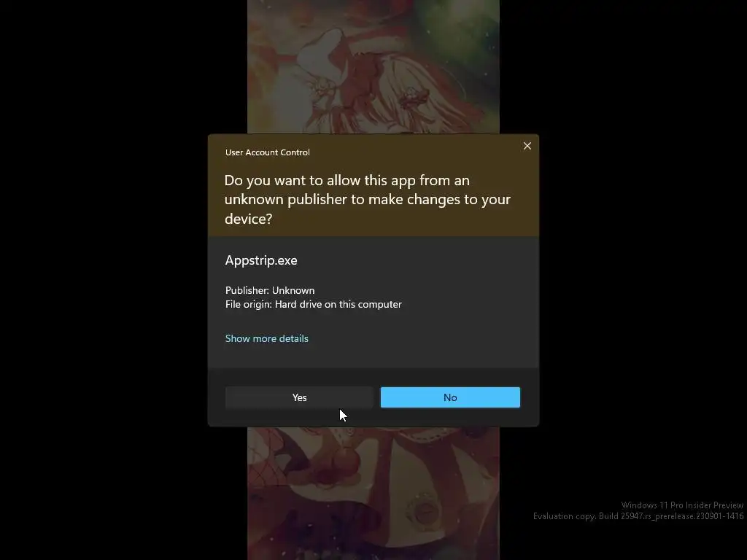The height and width of the screenshot is (560, 747).
Task: Open the Show more details link
Action: pos(267,338)
